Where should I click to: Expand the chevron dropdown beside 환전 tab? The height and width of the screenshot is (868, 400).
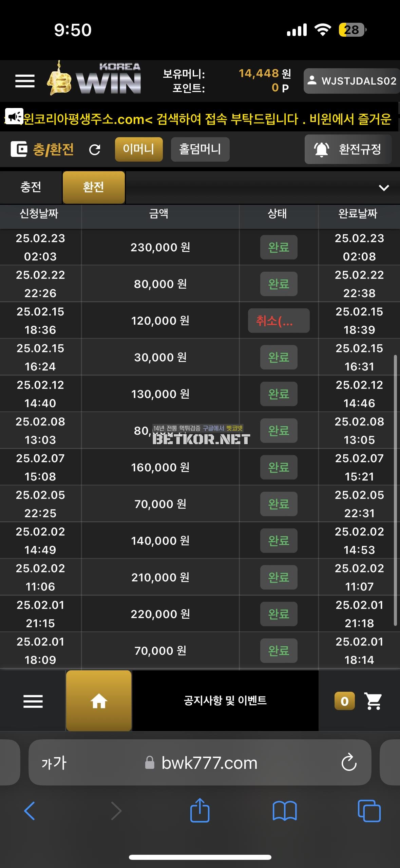click(x=384, y=188)
